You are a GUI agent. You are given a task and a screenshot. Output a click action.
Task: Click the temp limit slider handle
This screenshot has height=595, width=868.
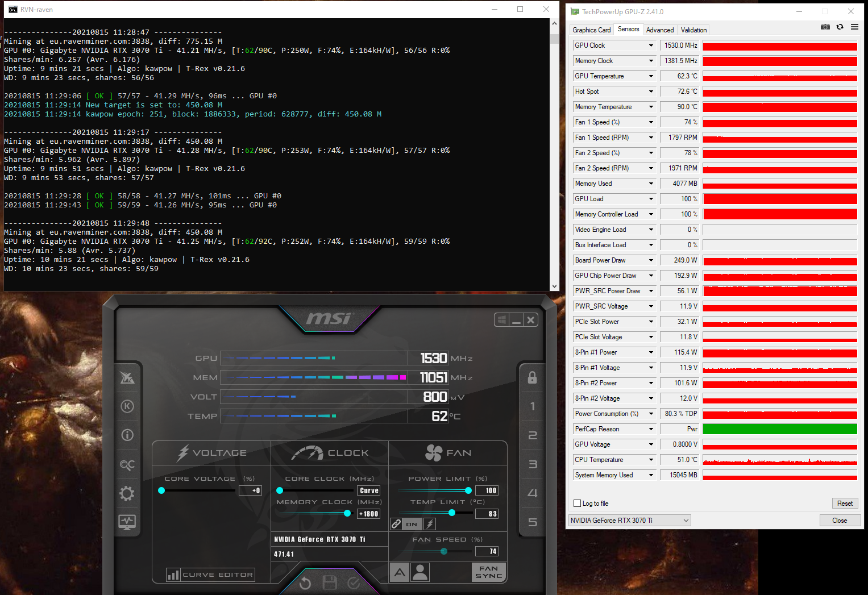[x=452, y=513]
